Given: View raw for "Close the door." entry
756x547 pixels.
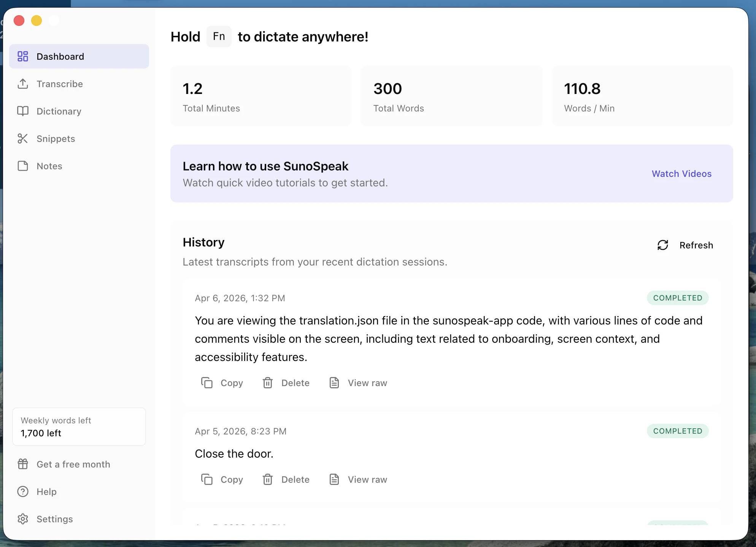Looking at the screenshot, I should click(x=358, y=479).
